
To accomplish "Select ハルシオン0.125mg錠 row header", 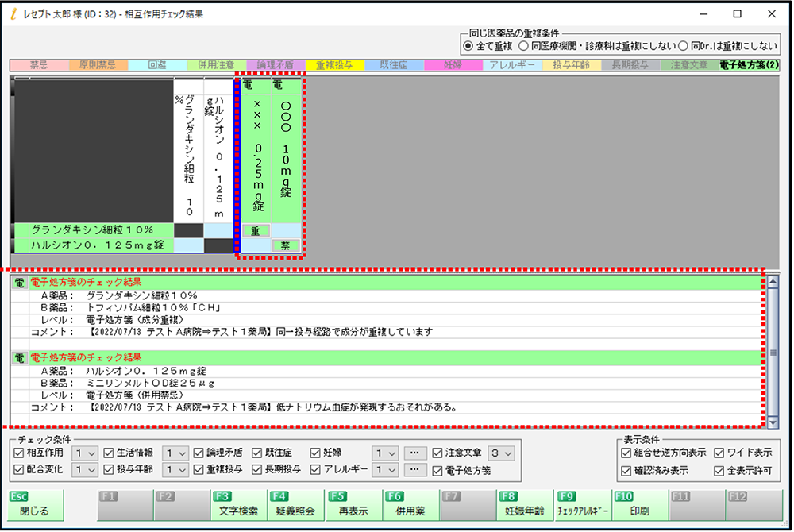I will point(94,245).
